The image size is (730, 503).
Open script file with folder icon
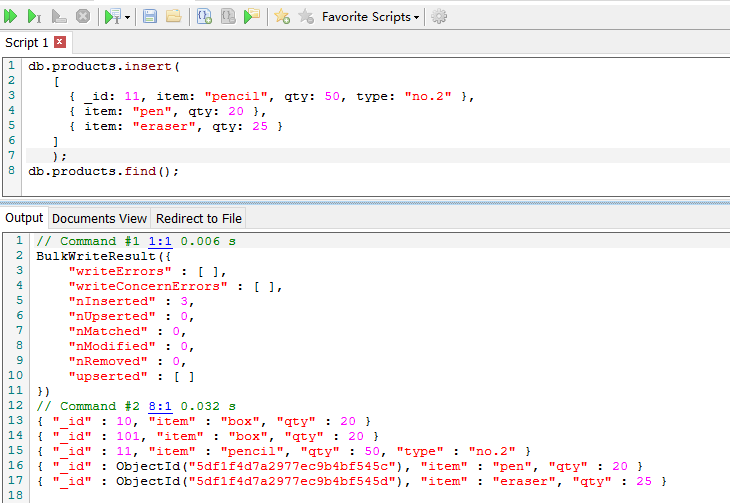click(173, 17)
